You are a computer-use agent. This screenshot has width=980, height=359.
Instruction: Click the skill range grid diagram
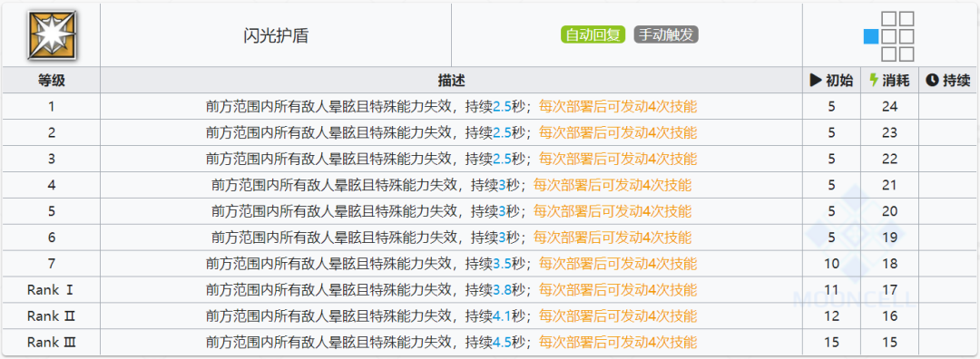[x=888, y=36]
